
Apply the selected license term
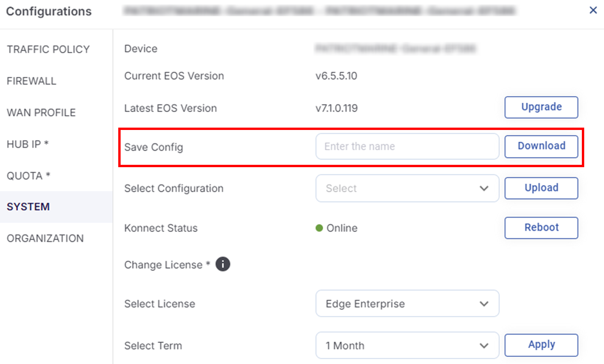541,345
